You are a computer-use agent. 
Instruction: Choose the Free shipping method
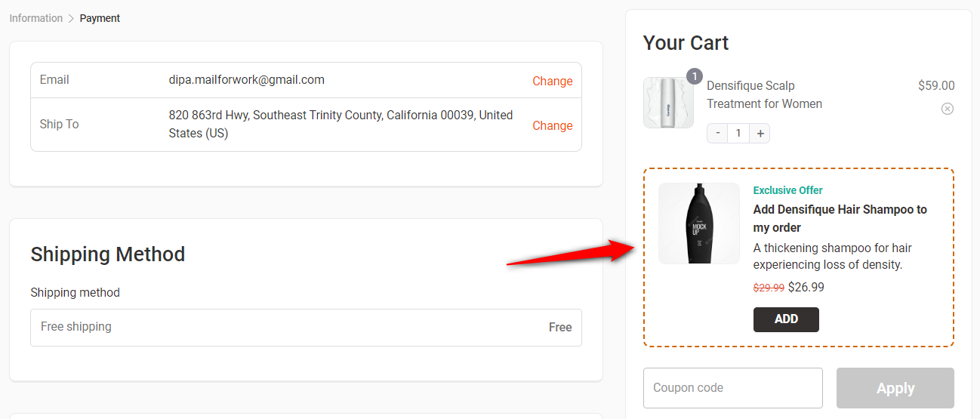point(306,327)
